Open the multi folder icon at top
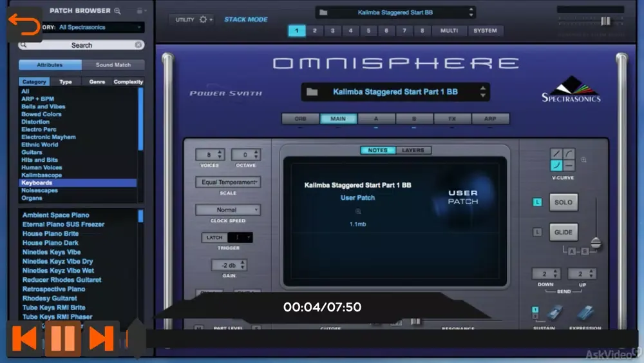Image resolution: width=644 pixels, height=363 pixels. 324,12
